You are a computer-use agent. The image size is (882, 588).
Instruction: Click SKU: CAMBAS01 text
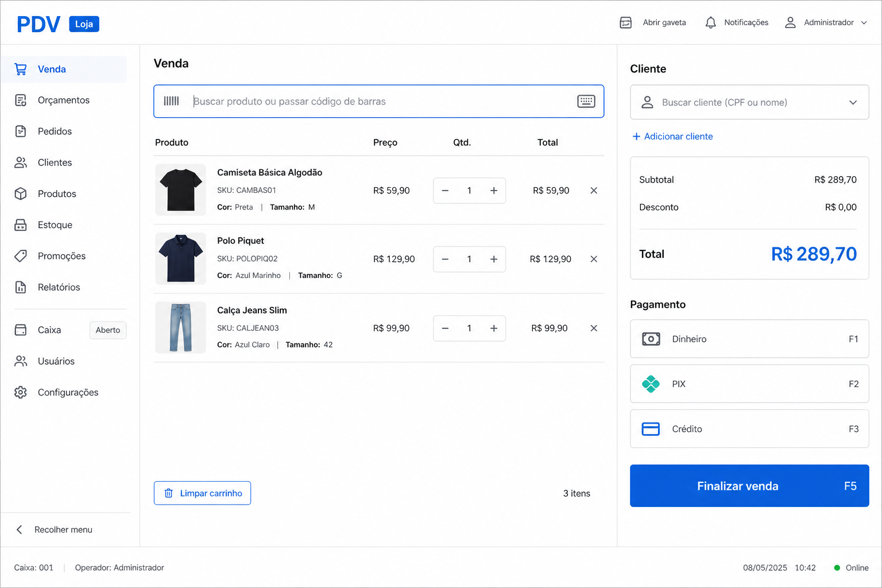(246, 190)
